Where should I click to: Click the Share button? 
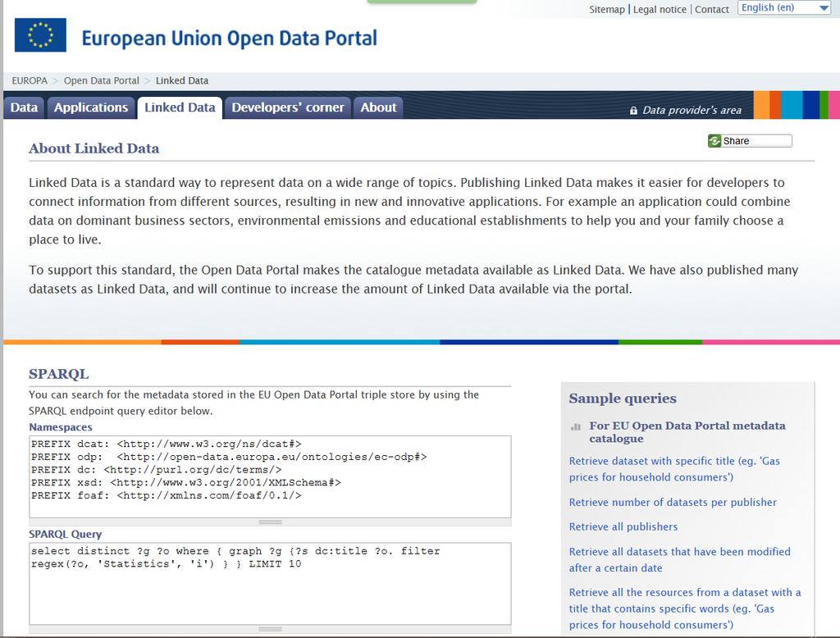[x=750, y=141]
